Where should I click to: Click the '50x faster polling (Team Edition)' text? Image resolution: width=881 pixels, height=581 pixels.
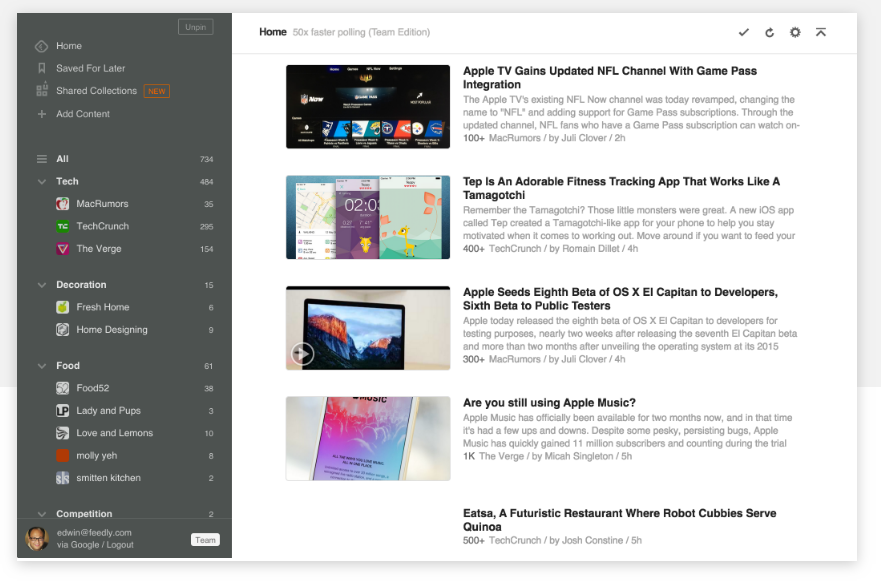pos(361,33)
